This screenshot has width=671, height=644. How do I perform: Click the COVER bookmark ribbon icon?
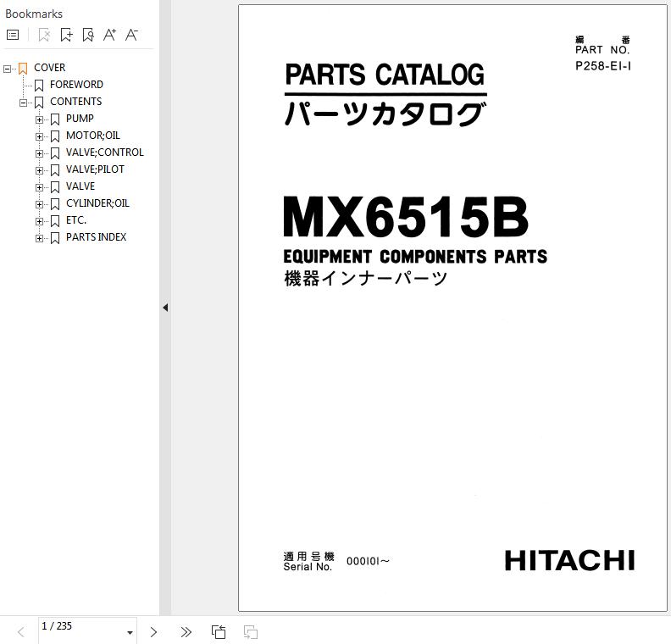(x=23, y=69)
